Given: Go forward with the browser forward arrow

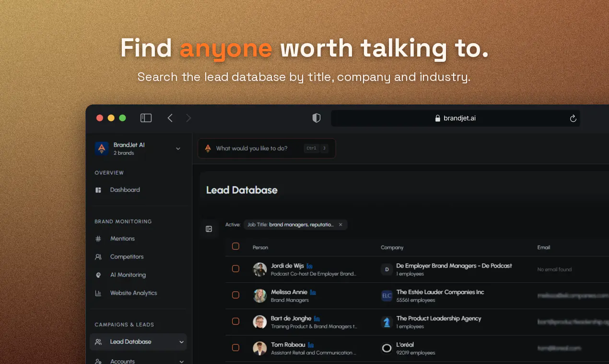Looking at the screenshot, I should click(188, 118).
